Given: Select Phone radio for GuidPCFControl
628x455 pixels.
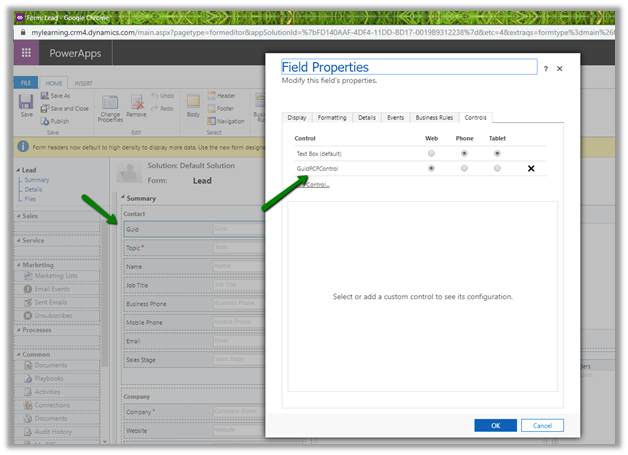Looking at the screenshot, I should (464, 169).
